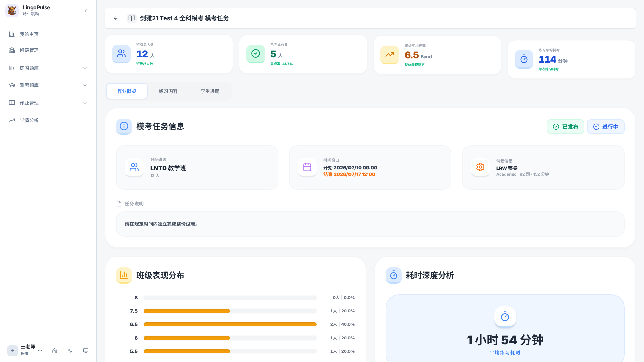This screenshot has width=644, height=362.
Task: Click the 练习题库 library icon
Action: pyautogui.click(x=12, y=68)
